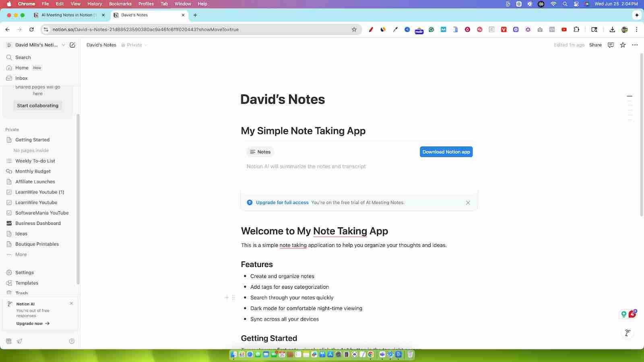Open the Bookmarks menu in the menu bar

pyautogui.click(x=120, y=4)
